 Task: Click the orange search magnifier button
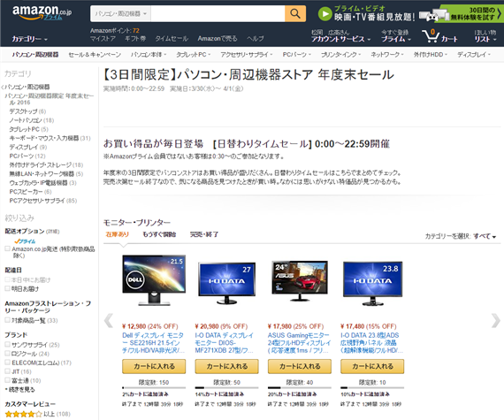(x=295, y=13)
